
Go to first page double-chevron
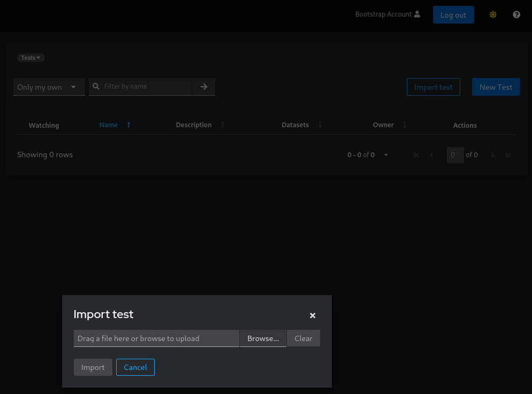[416, 155]
